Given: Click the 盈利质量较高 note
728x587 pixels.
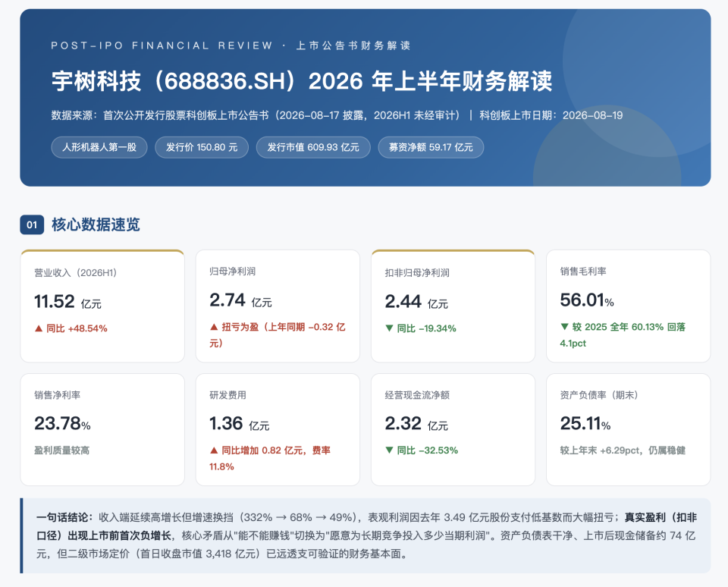Looking at the screenshot, I should click(x=61, y=450).
